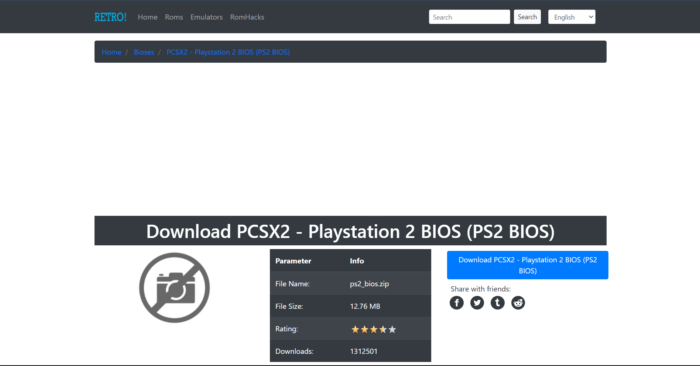Open the Home nav menu item
Screen dimensions: 700x366
click(147, 17)
